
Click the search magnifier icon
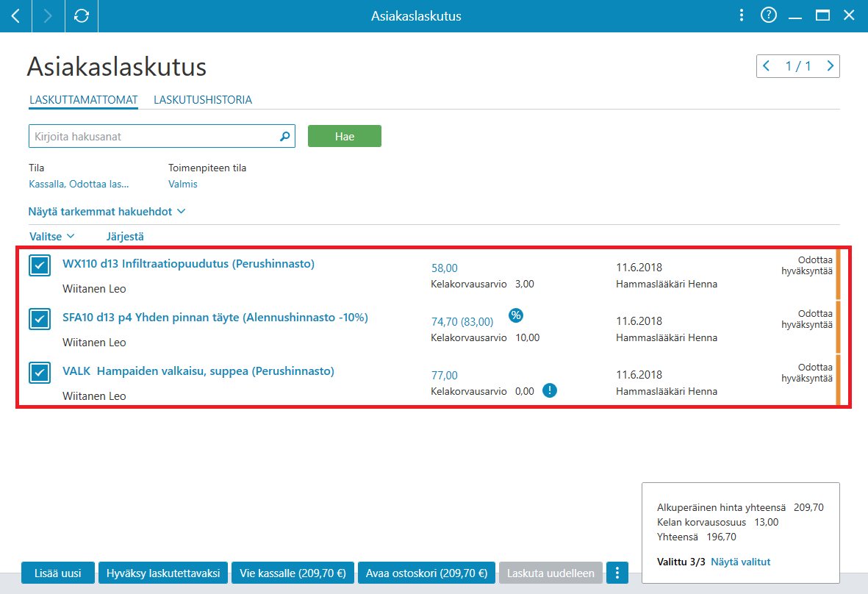tap(284, 136)
